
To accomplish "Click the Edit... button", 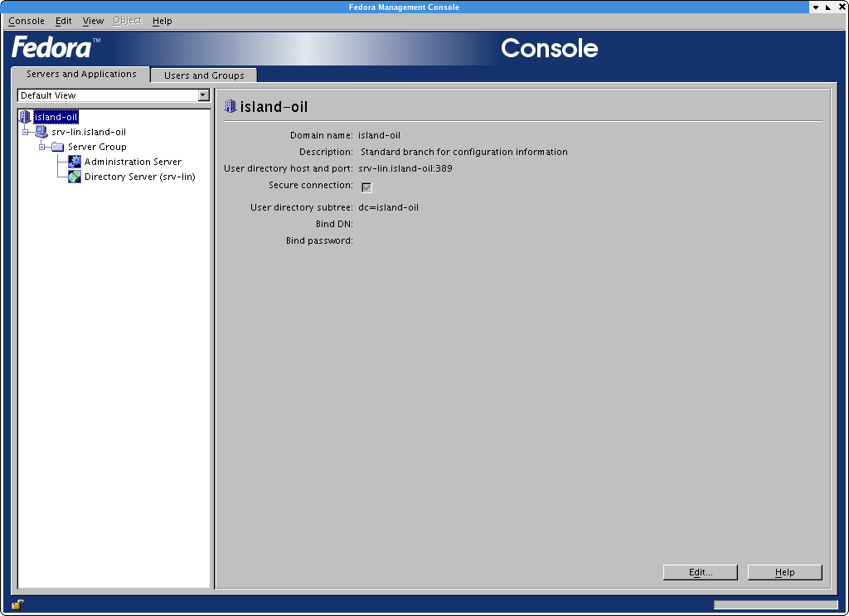I will click(700, 572).
